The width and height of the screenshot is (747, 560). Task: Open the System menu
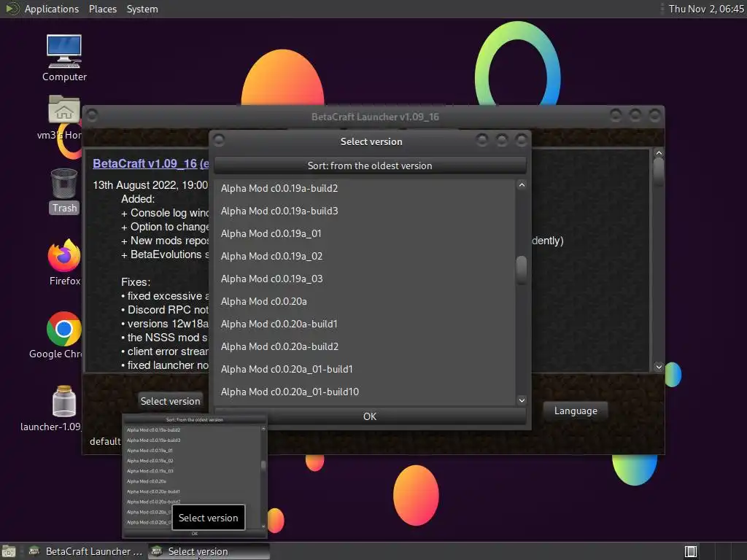(x=142, y=9)
